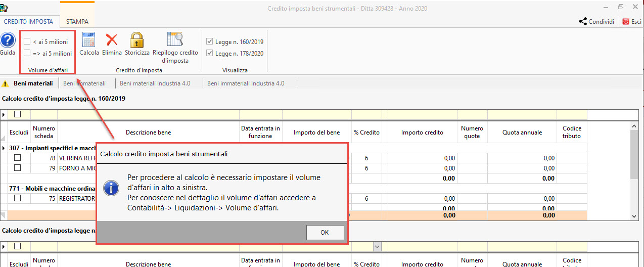
Task: Select the REGISTRATOR row description
Action: (77, 198)
